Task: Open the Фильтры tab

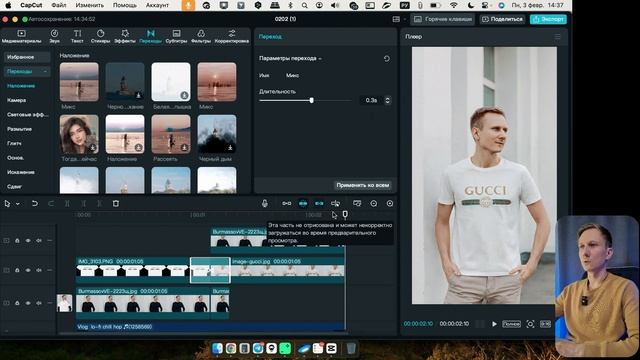Action: point(201,36)
